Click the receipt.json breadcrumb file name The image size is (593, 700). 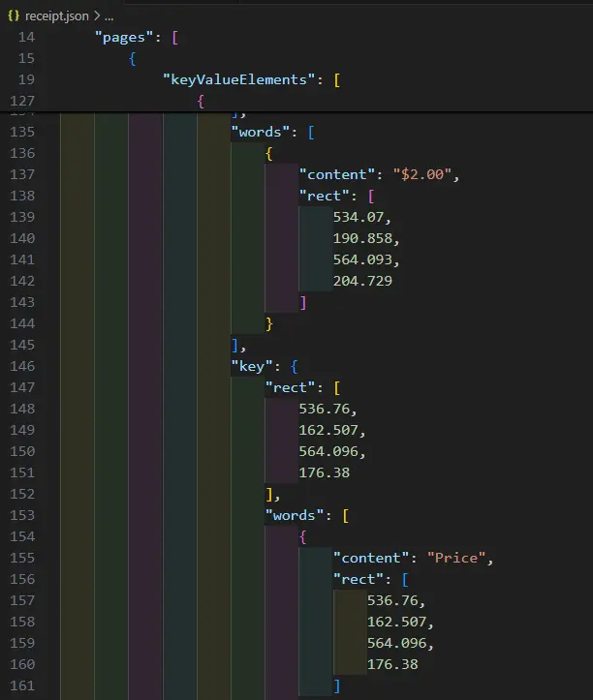point(57,16)
